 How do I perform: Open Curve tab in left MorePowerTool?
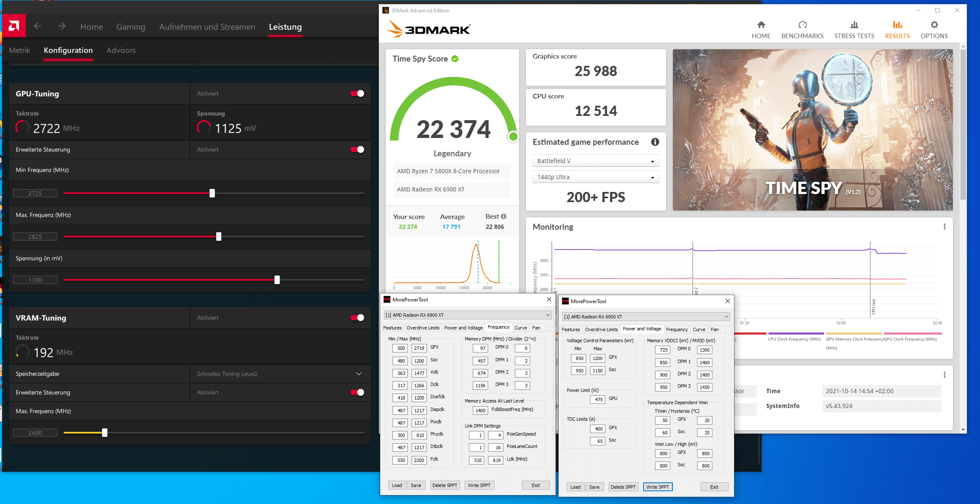tap(520, 328)
